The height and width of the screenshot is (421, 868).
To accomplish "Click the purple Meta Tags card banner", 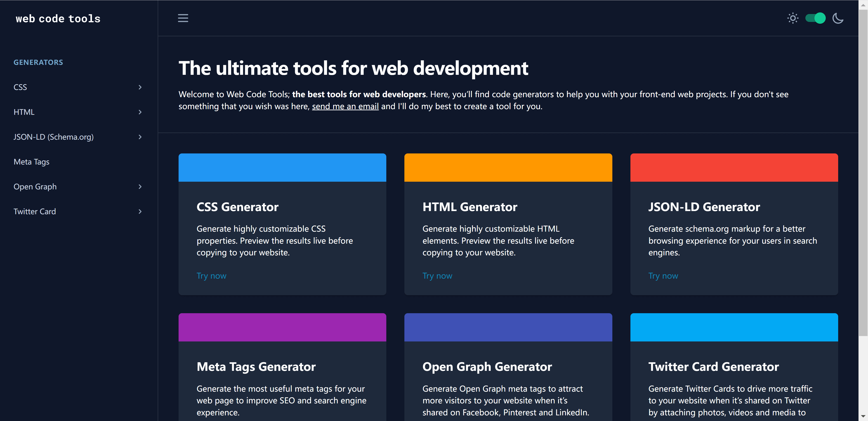I will [282, 327].
